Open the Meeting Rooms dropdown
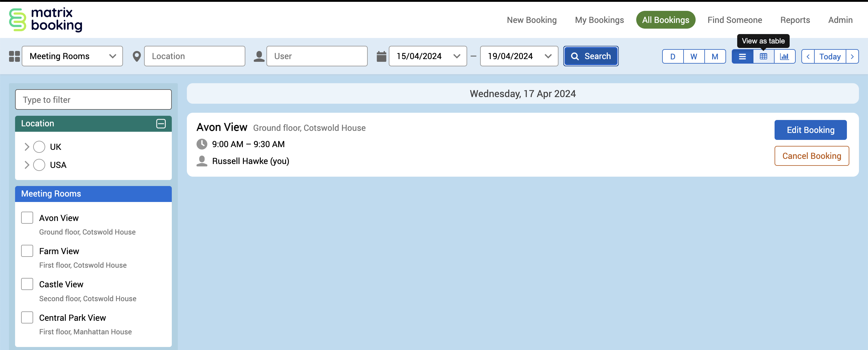 pyautogui.click(x=72, y=56)
